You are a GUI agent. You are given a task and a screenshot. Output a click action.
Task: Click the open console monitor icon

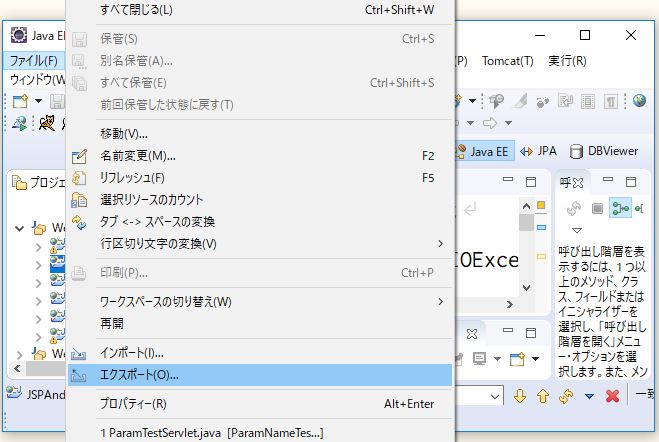point(479,359)
